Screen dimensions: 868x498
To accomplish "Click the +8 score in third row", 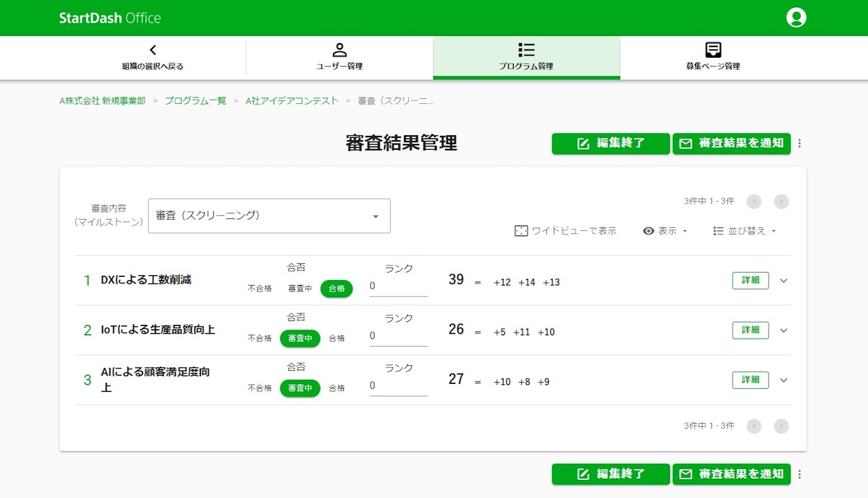I will pyautogui.click(x=524, y=382).
